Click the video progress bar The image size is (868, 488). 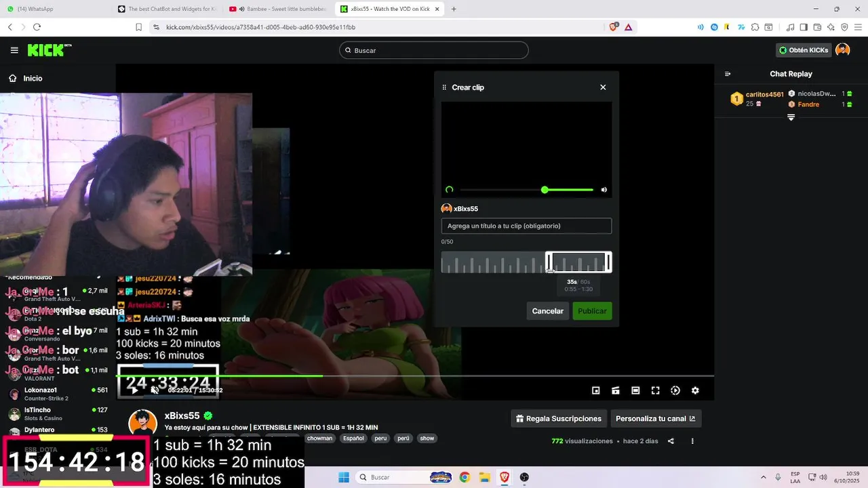(x=415, y=375)
